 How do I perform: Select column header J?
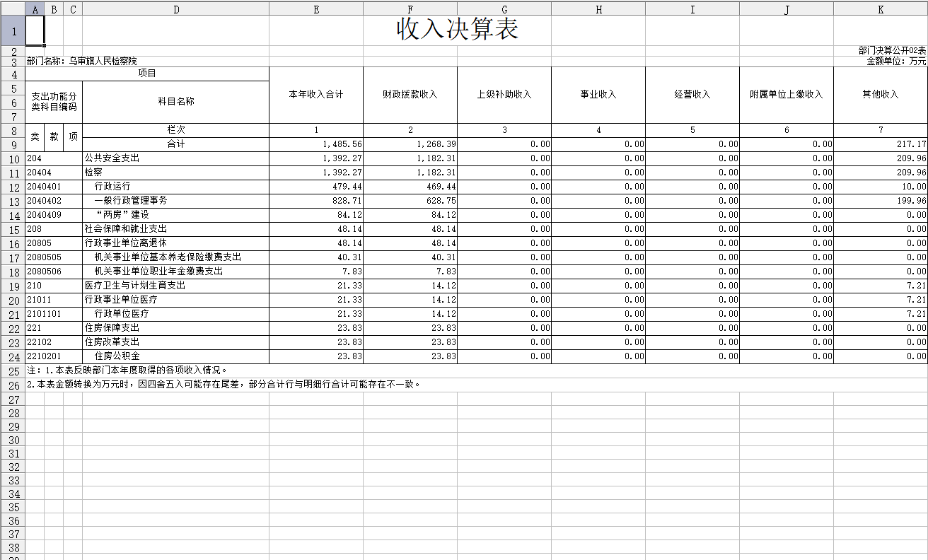(787, 9)
